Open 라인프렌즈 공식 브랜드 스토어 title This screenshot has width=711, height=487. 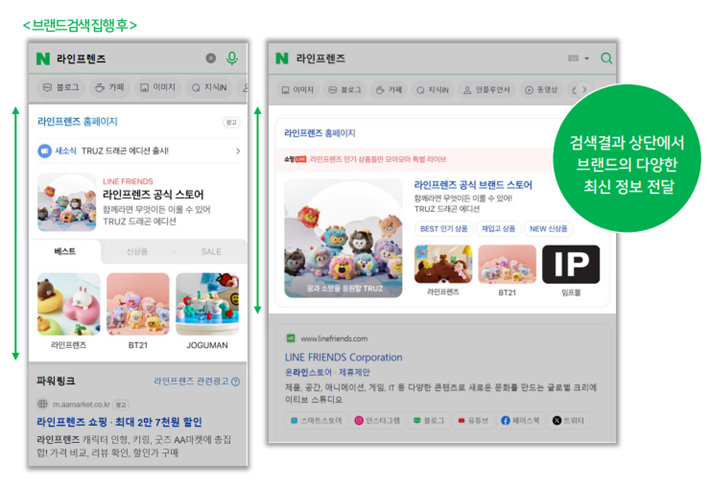tap(473, 185)
